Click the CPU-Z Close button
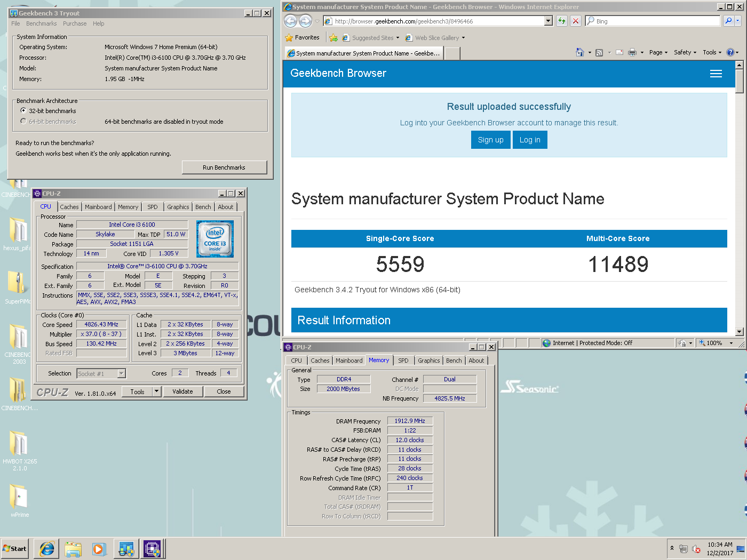Viewport: 747px width, 560px height. [224, 391]
